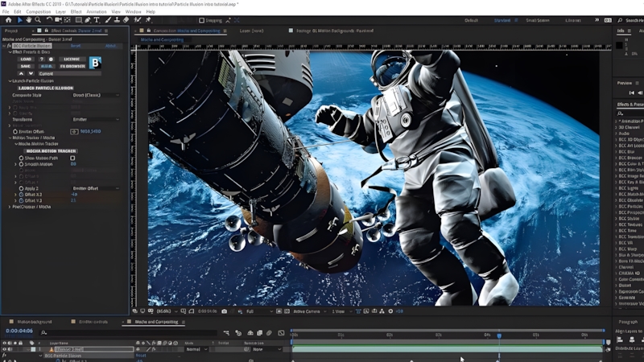Toggle the Show Motion Path stopwatch

tap(22, 158)
